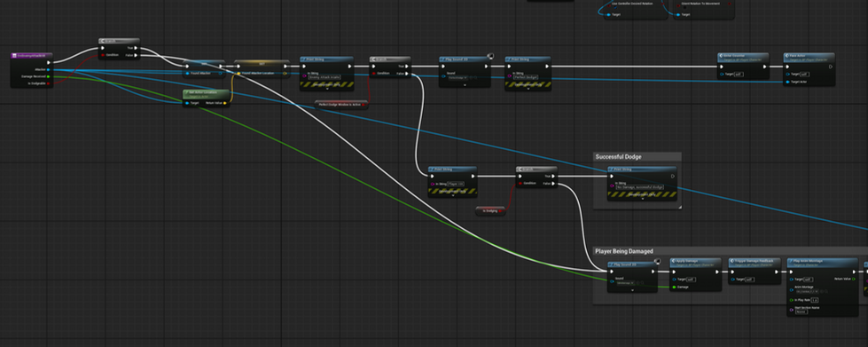Click Target pin on Orient Rotation To Movement node
Screen dimensions: 868x347
click(679, 14)
